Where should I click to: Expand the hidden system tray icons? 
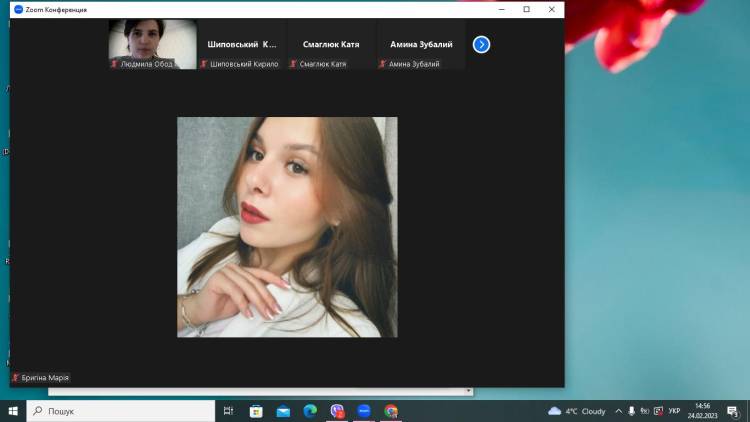(x=618, y=411)
